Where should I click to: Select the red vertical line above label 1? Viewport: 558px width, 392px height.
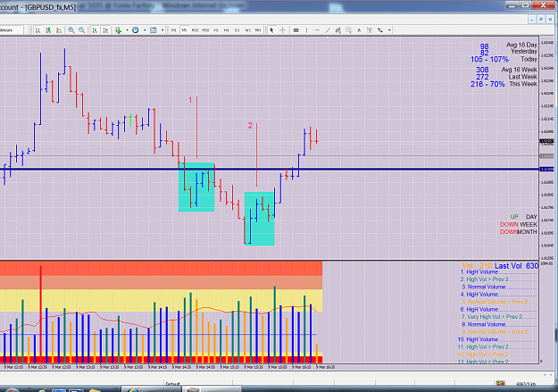(x=196, y=127)
